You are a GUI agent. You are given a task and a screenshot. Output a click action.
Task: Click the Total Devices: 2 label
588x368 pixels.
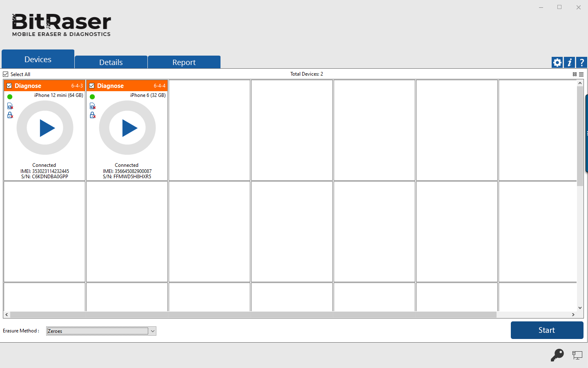[307, 74]
